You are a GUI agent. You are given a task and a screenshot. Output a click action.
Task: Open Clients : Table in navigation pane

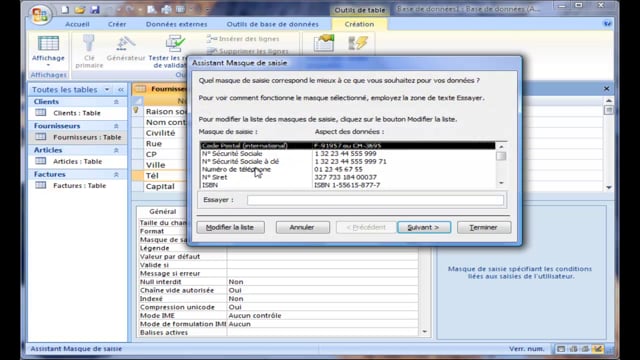pyautogui.click(x=77, y=113)
